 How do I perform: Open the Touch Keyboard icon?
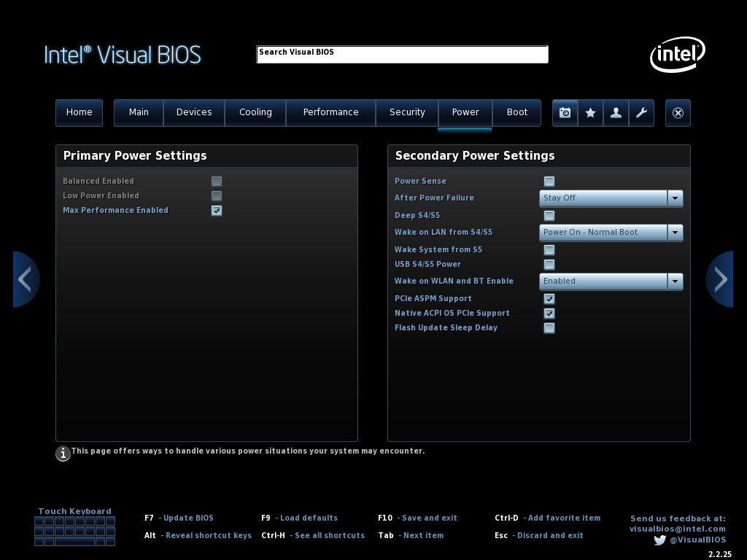point(75,531)
